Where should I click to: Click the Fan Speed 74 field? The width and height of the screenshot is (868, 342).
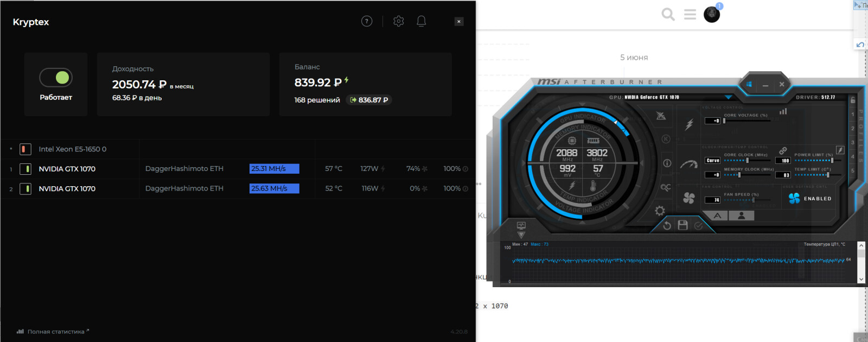click(713, 200)
